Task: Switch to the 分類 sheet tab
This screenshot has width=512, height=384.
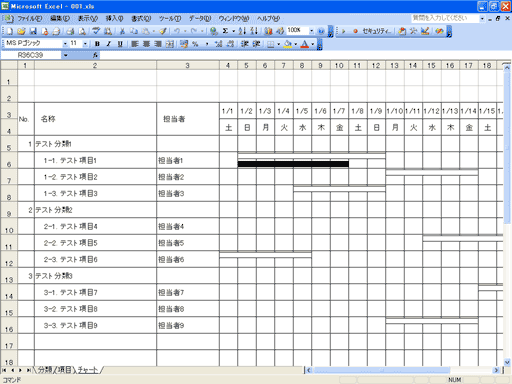Action: pos(45,370)
